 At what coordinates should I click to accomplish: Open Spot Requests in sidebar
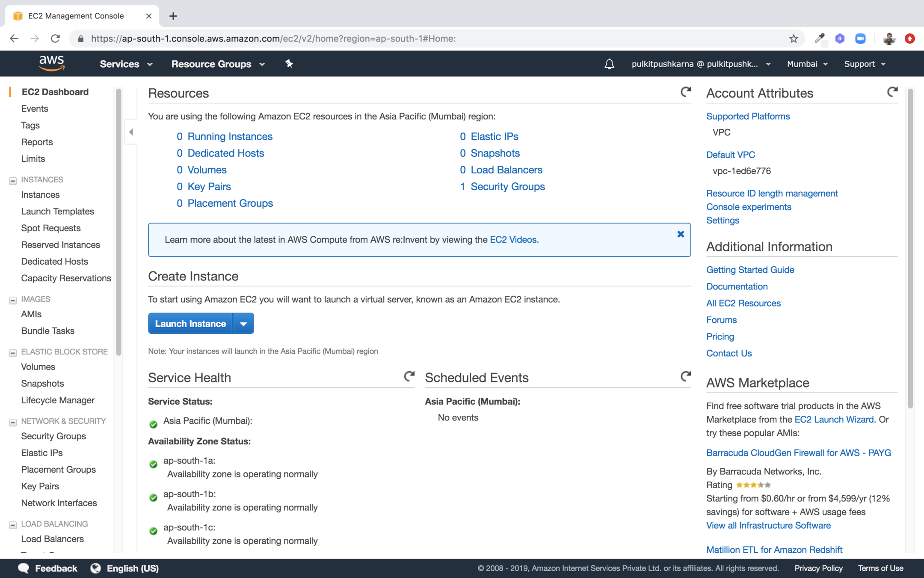click(x=51, y=228)
